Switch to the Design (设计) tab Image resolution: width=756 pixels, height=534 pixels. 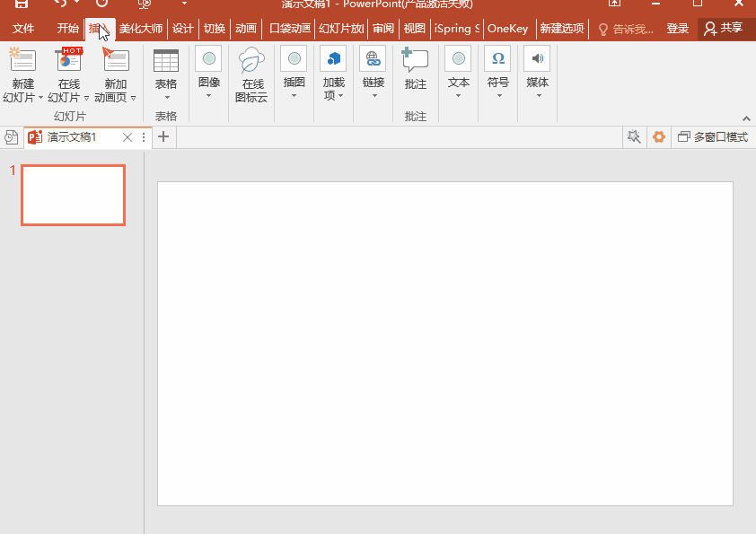pos(183,29)
